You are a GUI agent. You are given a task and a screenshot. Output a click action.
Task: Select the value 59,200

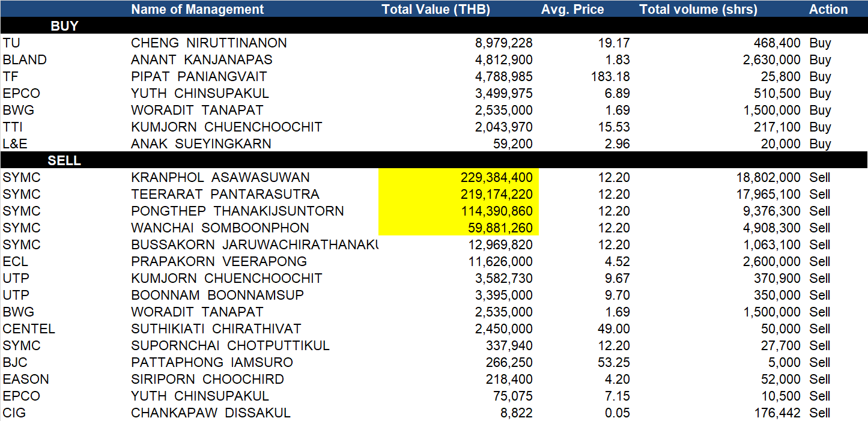tap(514, 144)
